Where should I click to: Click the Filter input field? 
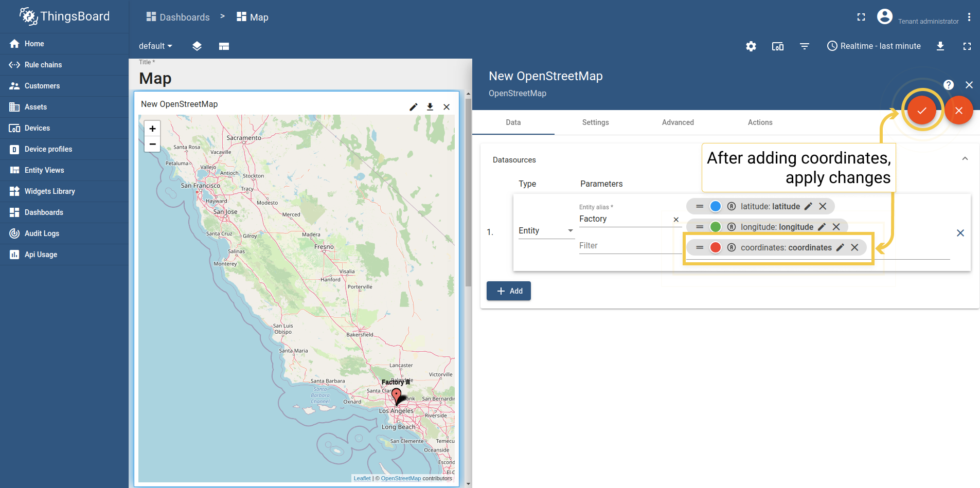[x=631, y=246]
